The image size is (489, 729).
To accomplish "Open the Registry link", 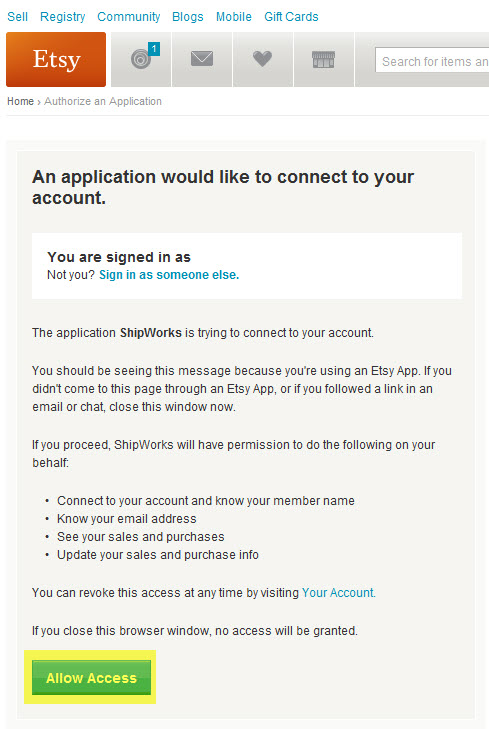I will (x=63, y=17).
